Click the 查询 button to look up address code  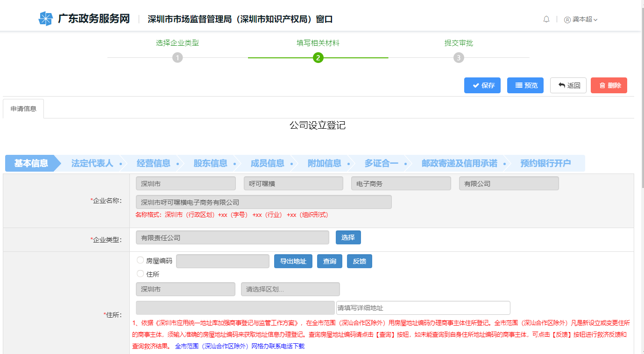pyautogui.click(x=329, y=261)
